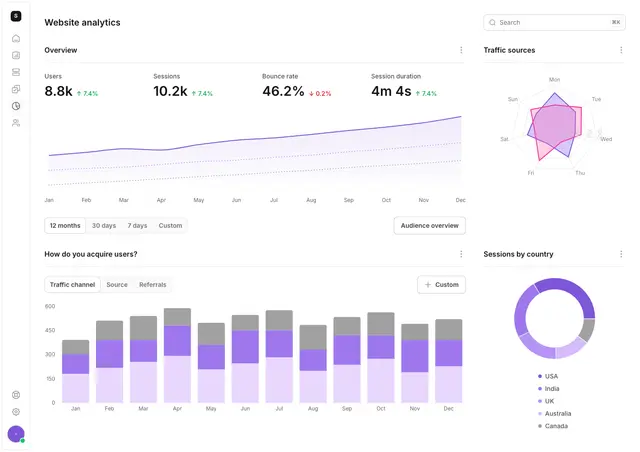Click the USA legend entry

(548, 376)
